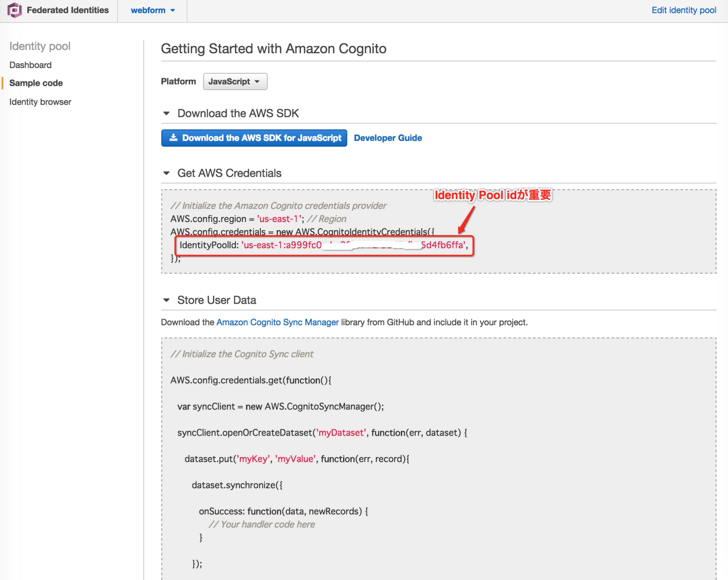728x580 pixels.
Task: Collapse the Store User Data section
Action: coord(166,300)
